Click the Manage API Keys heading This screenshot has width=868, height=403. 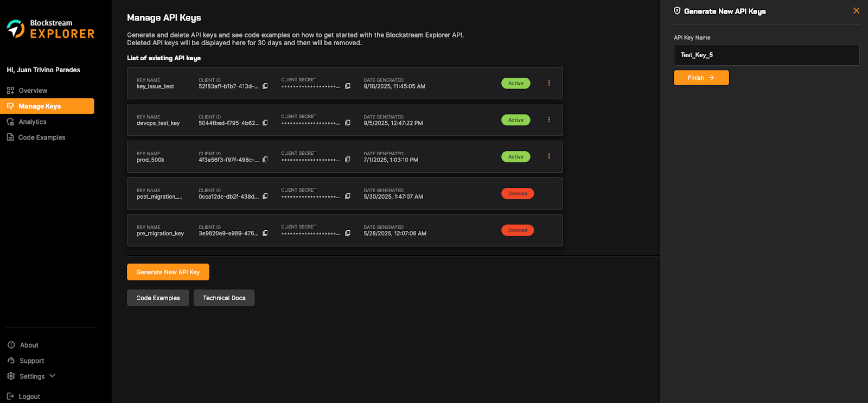pyautogui.click(x=164, y=17)
